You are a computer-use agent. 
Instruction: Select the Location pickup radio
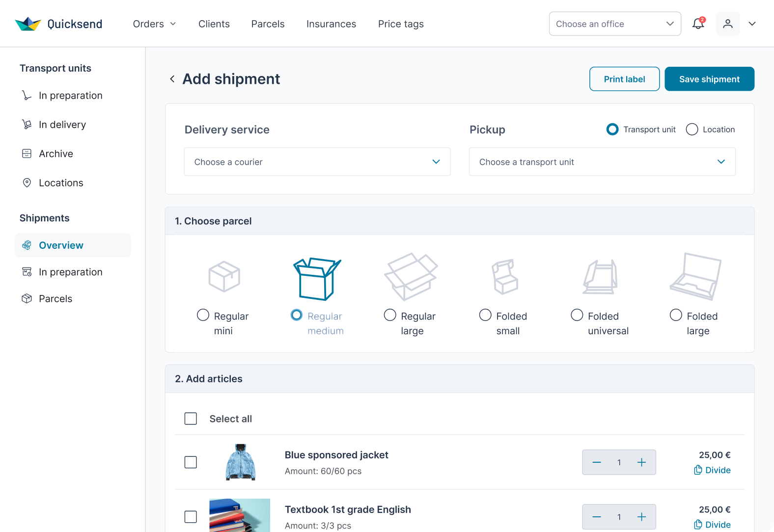[691, 129]
